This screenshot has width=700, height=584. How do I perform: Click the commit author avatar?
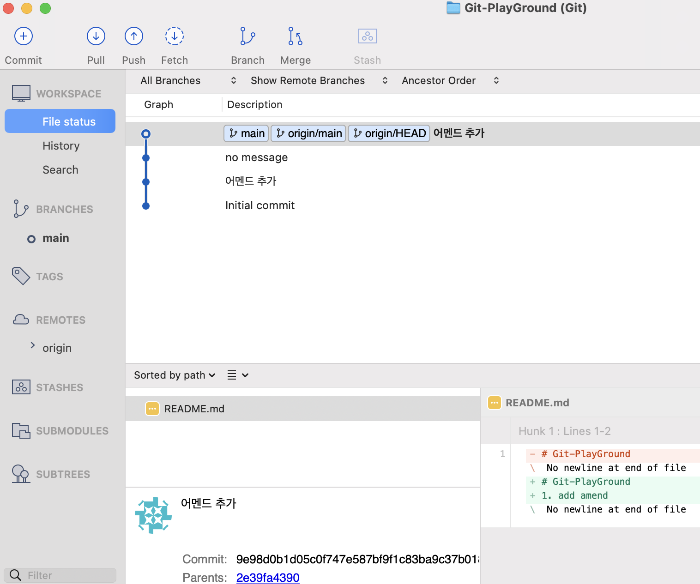pos(153,515)
